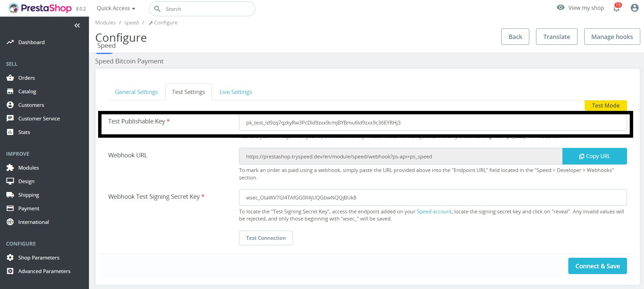Select the Test Settings tab
The image size is (644, 289).
point(188,92)
